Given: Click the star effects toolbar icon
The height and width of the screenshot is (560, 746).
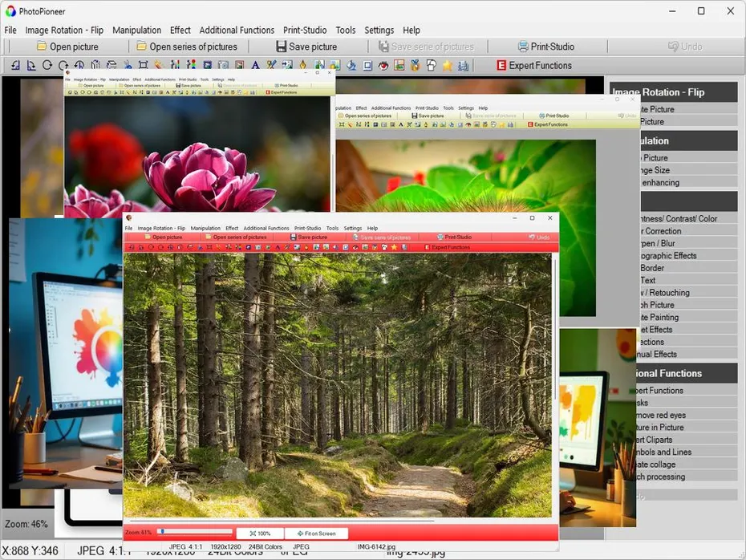Looking at the screenshot, I should coord(445,65).
